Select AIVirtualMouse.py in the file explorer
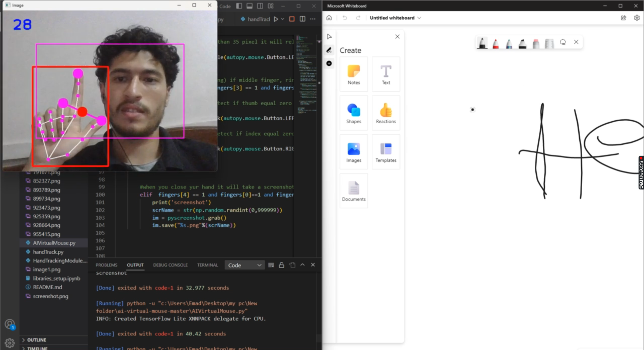This screenshot has height=350, width=644. (54, 243)
